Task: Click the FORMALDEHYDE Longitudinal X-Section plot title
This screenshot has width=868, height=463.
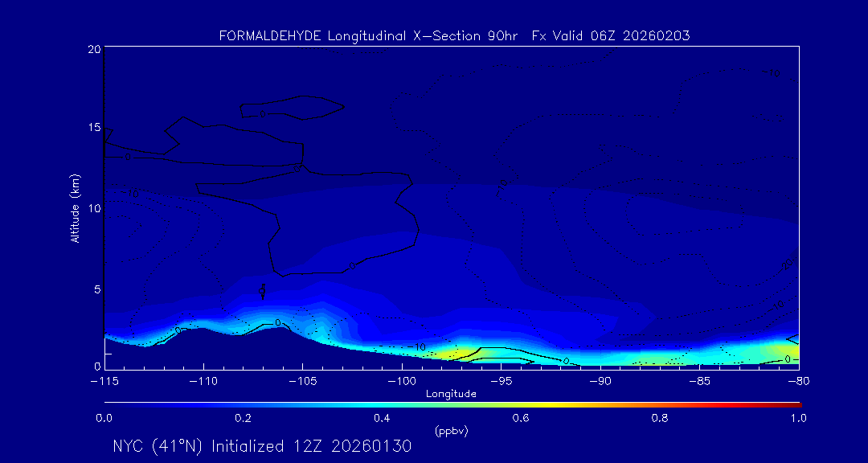Action: pos(454,36)
